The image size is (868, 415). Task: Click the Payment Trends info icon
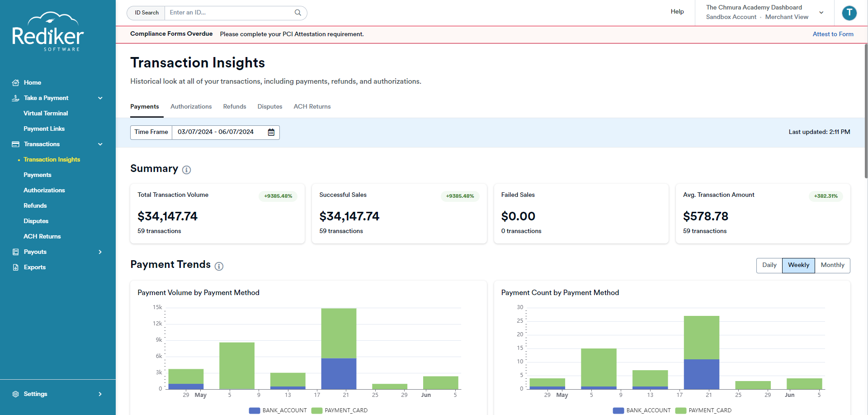(219, 266)
